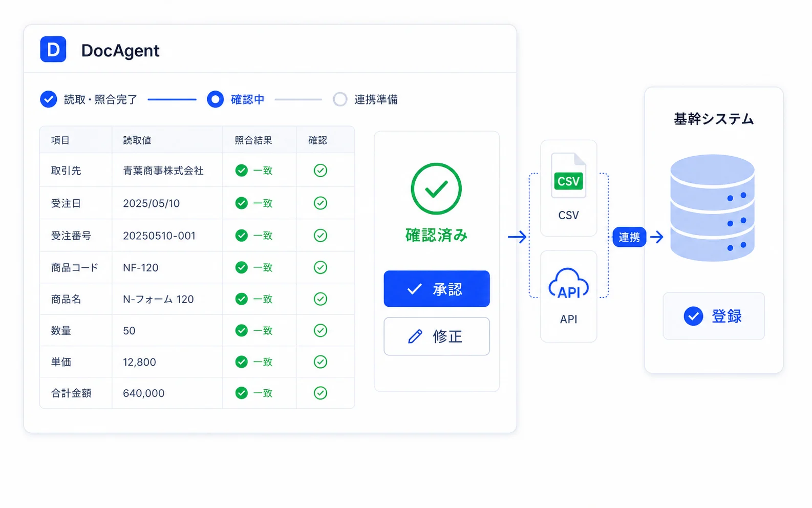The width and height of the screenshot is (812, 508).
Task: Toggle the 確認 check for 商品コード row
Action: point(320,267)
